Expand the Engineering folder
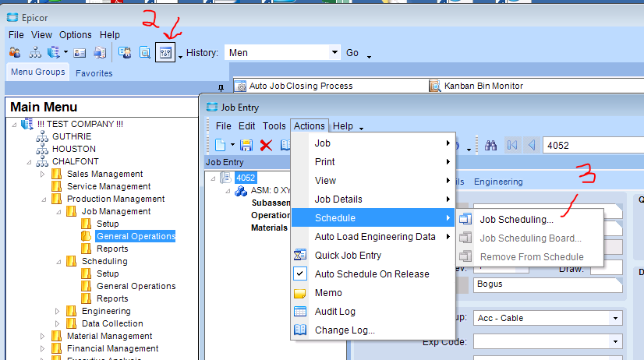This screenshot has width=644, height=360. pos(57,311)
